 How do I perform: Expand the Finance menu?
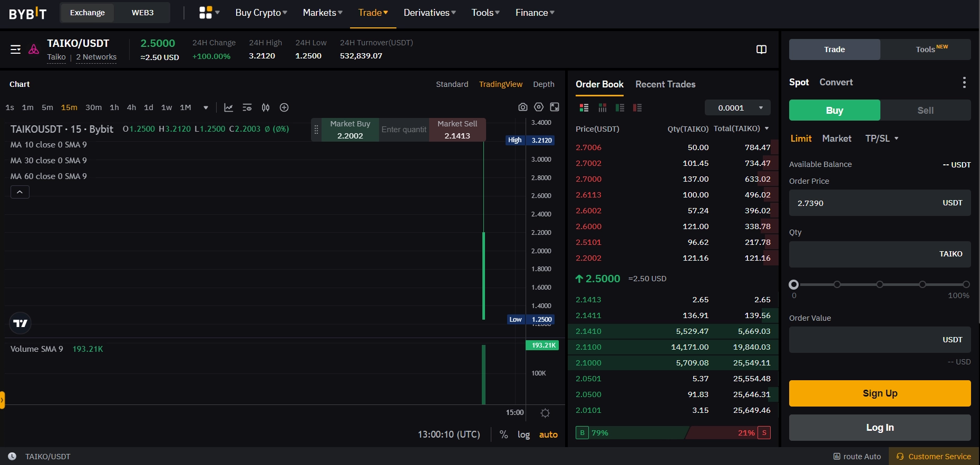tap(535, 13)
